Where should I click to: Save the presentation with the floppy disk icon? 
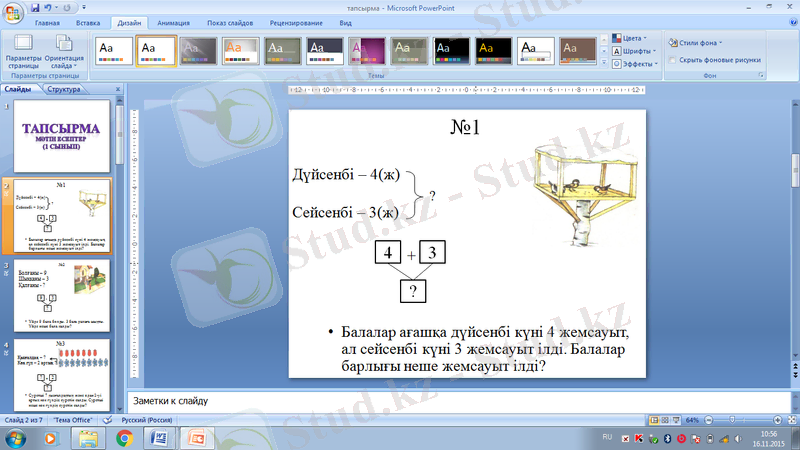(x=35, y=8)
